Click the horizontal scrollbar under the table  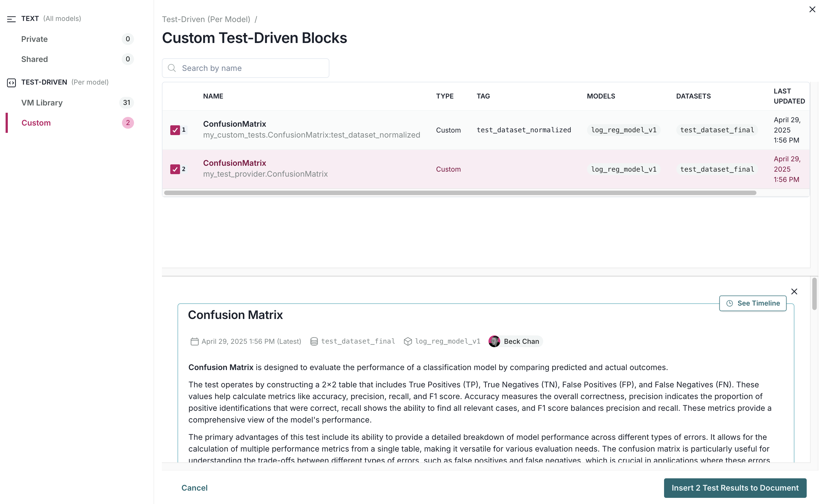click(x=485, y=193)
